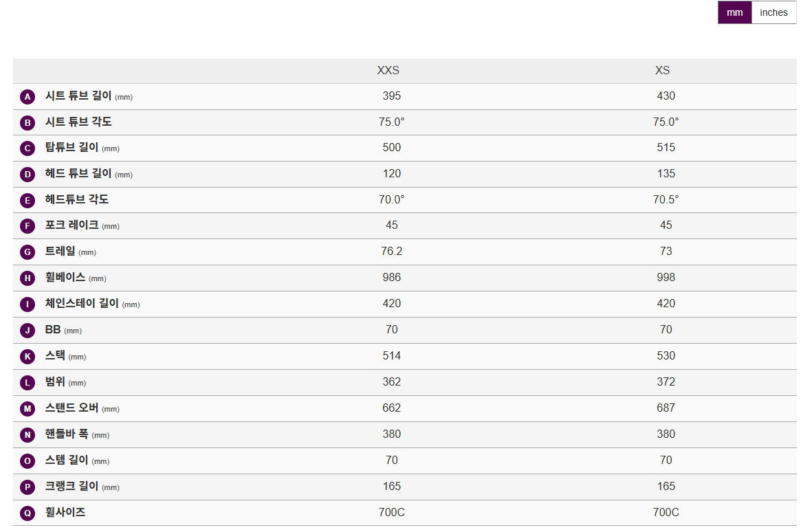The width and height of the screenshot is (803, 532).
Task: Click the BB row label
Action: [53, 330]
